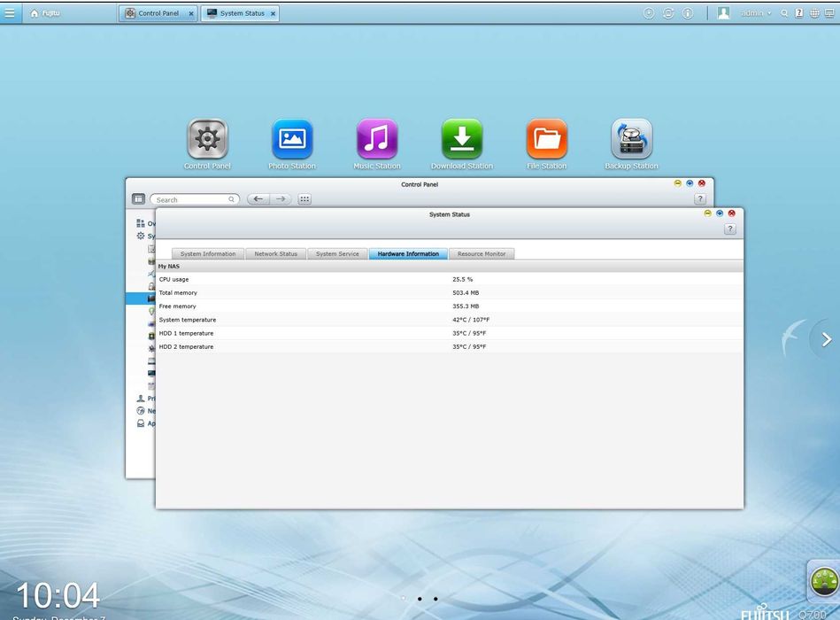
Task: Select the Overview item in Control Panel sidebar
Action: point(145,223)
